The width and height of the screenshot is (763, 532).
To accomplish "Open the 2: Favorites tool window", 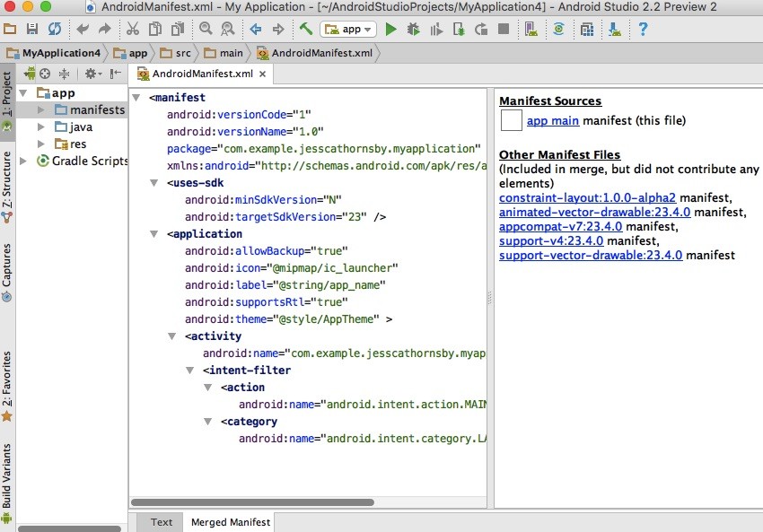I will point(7,386).
